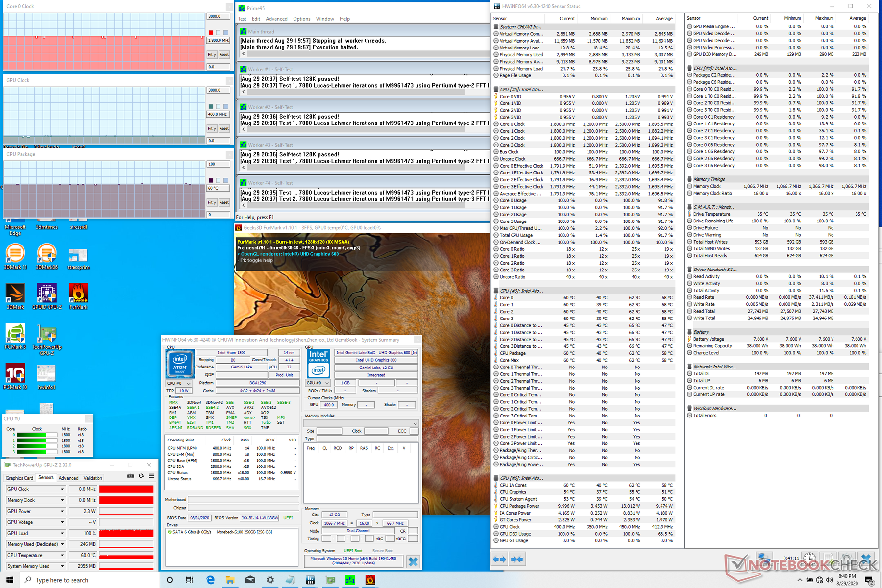
Task: Open Prime95 Help menu
Action: [x=345, y=19]
